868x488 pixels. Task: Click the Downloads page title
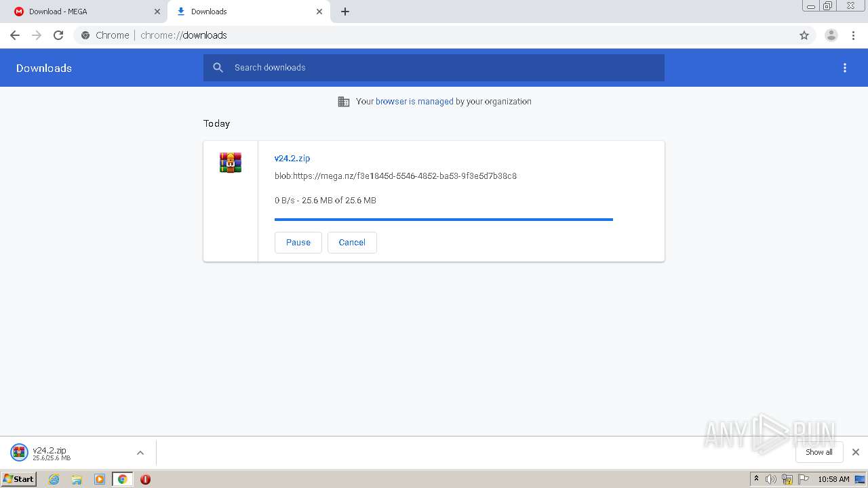tap(44, 68)
